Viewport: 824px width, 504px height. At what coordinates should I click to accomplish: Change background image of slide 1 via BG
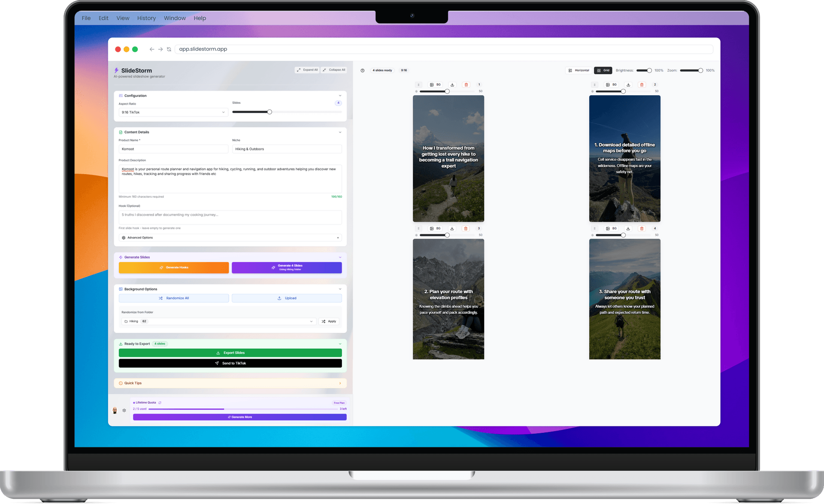(435, 85)
